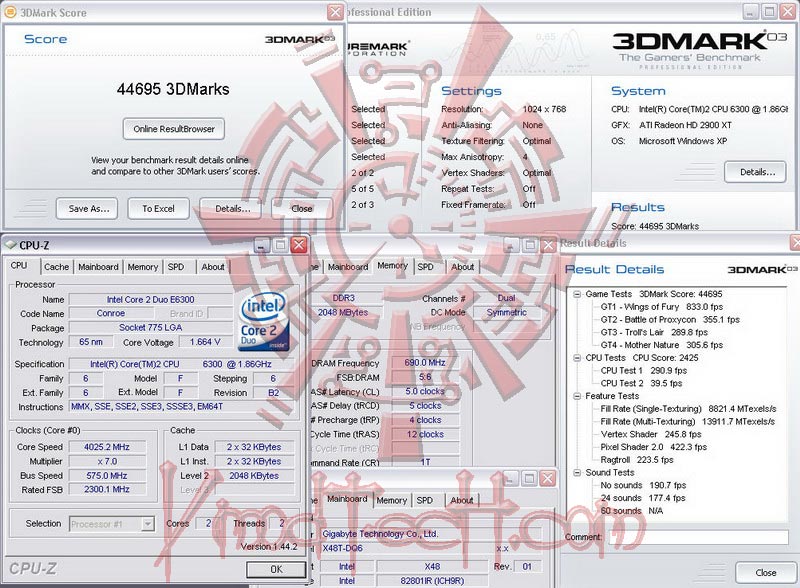Select About tab in middle CPU-Z window
Viewport: 800px width, 588px height.
[x=462, y=267]
